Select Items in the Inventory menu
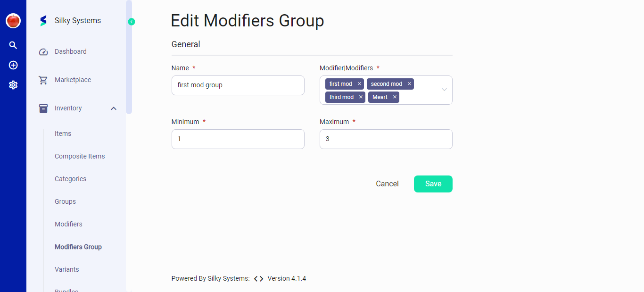The height and width of the screenshot is (292, 644). pos(63,133)
